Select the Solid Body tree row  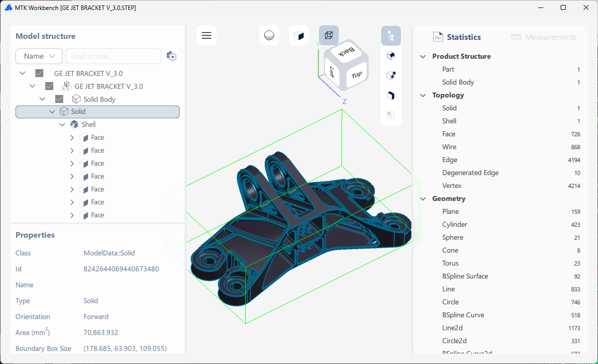[x=98, y=99]
